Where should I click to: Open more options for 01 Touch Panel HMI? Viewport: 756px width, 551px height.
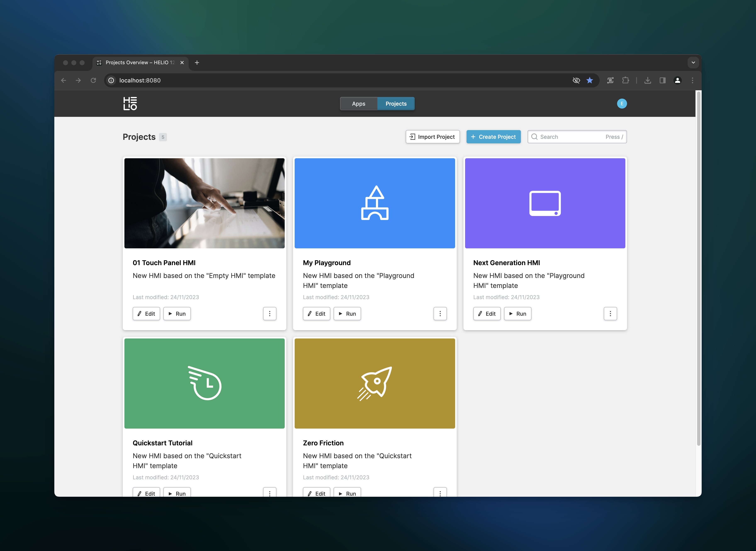(x=270, y=314)
